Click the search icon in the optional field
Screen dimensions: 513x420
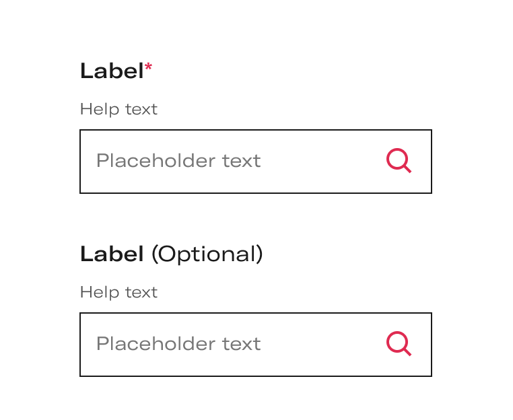(x=399, y=344)
